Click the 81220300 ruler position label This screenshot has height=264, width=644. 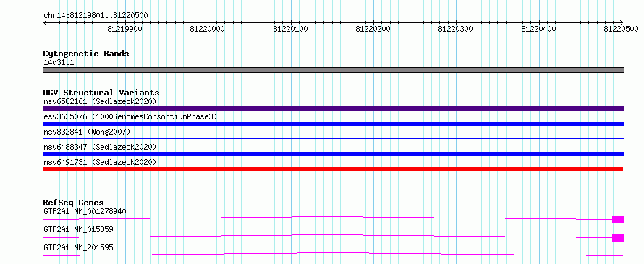pos(456,29)
